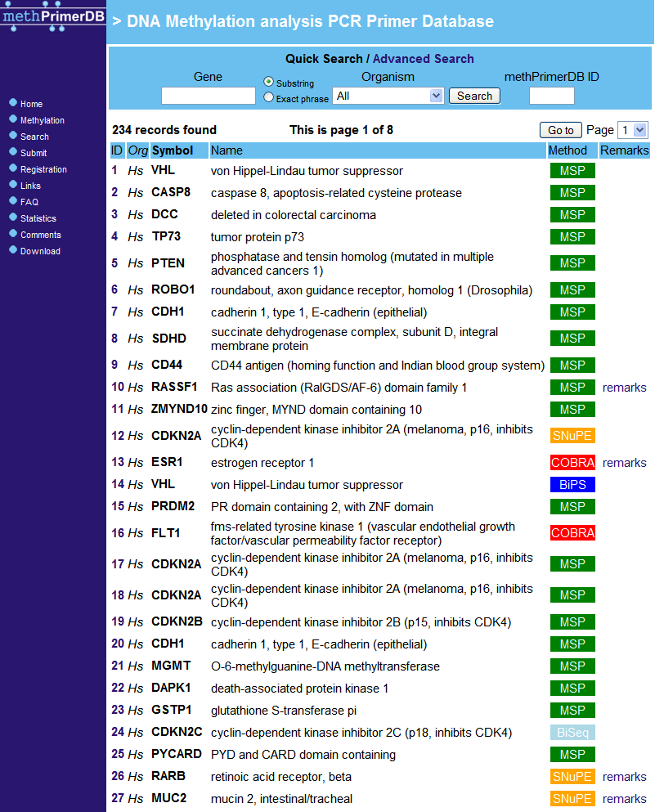655x812 pixels.
Task: Click the light blue BiSeq badge for CDKN2C
Action: click(x=572, y=732)
